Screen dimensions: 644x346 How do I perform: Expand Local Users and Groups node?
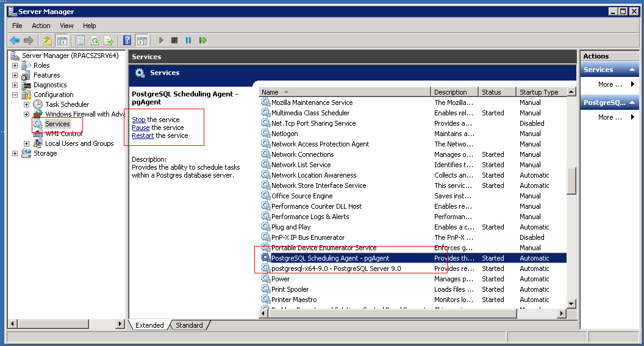tap(26, 143)
